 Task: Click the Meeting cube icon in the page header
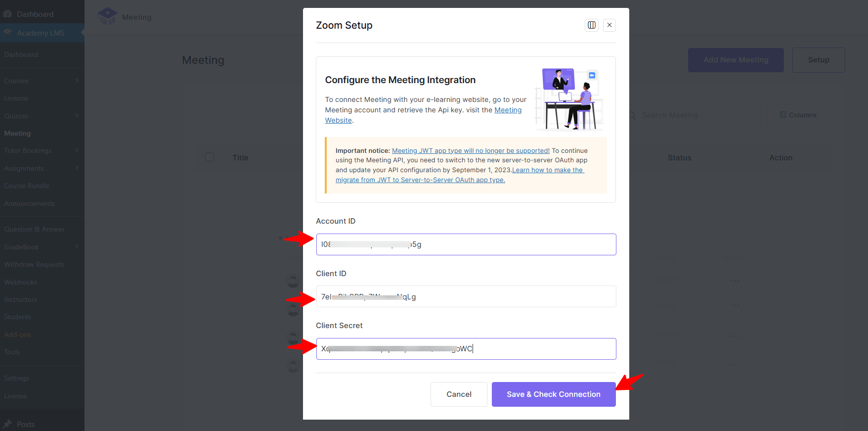point(107,16)
